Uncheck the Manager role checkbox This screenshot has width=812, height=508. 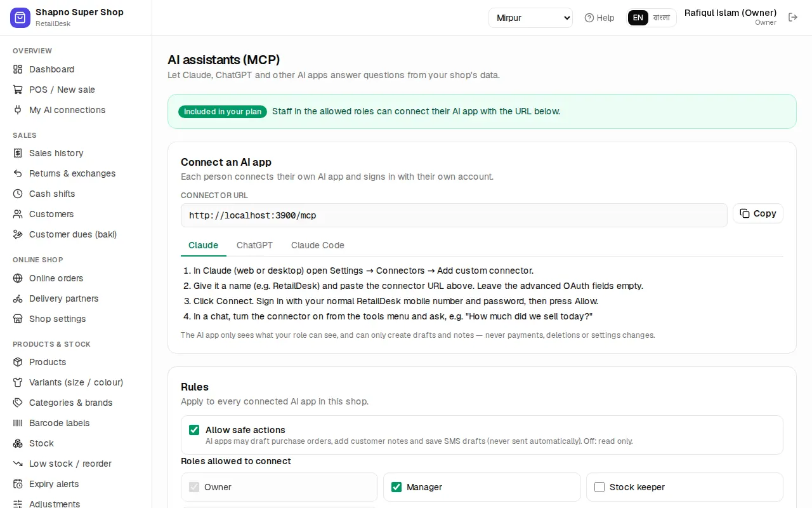pos(396,487)
